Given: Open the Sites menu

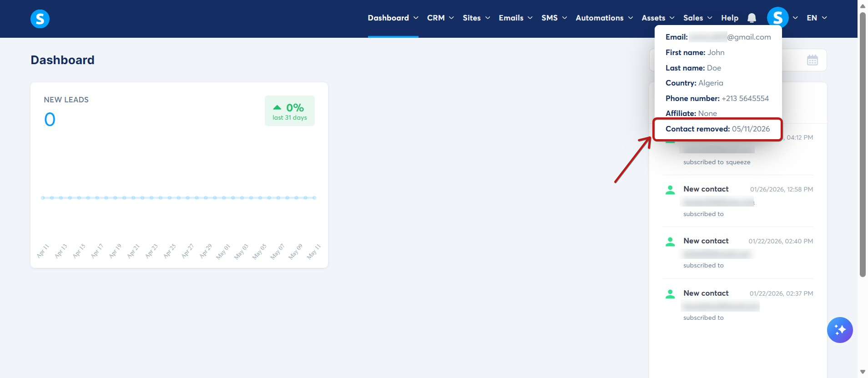Looking at the screenshot, I should [476, 18].
